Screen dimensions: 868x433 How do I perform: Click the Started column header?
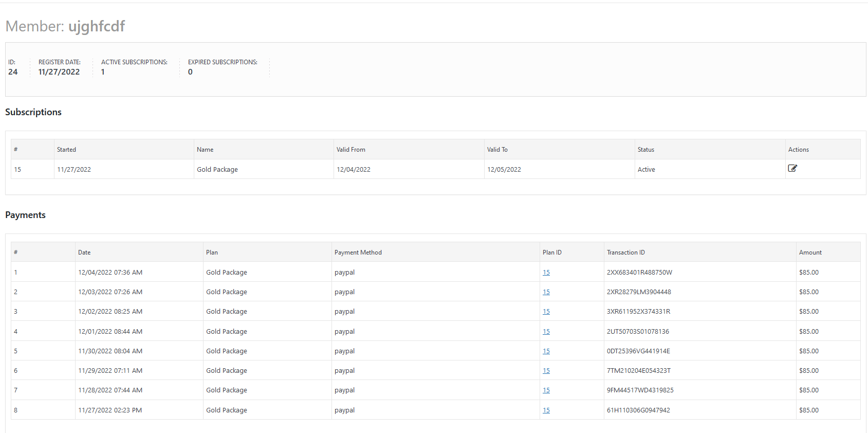[66, 150]
